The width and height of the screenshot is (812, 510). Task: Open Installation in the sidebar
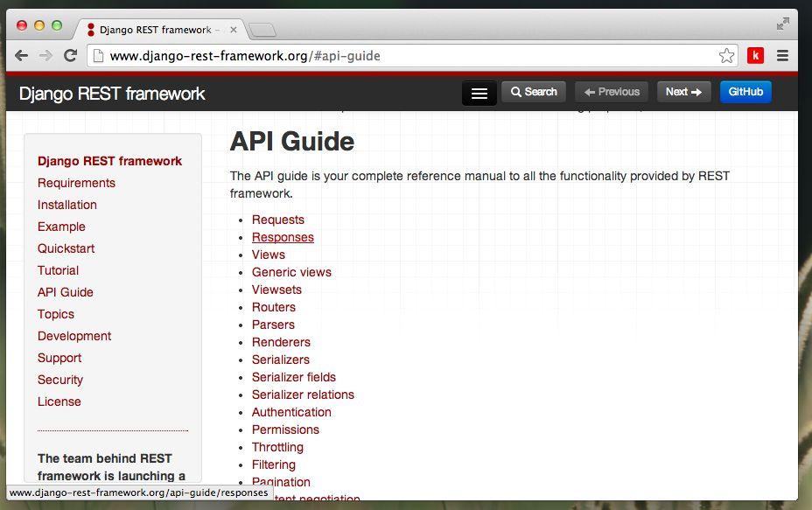point(66,205)
